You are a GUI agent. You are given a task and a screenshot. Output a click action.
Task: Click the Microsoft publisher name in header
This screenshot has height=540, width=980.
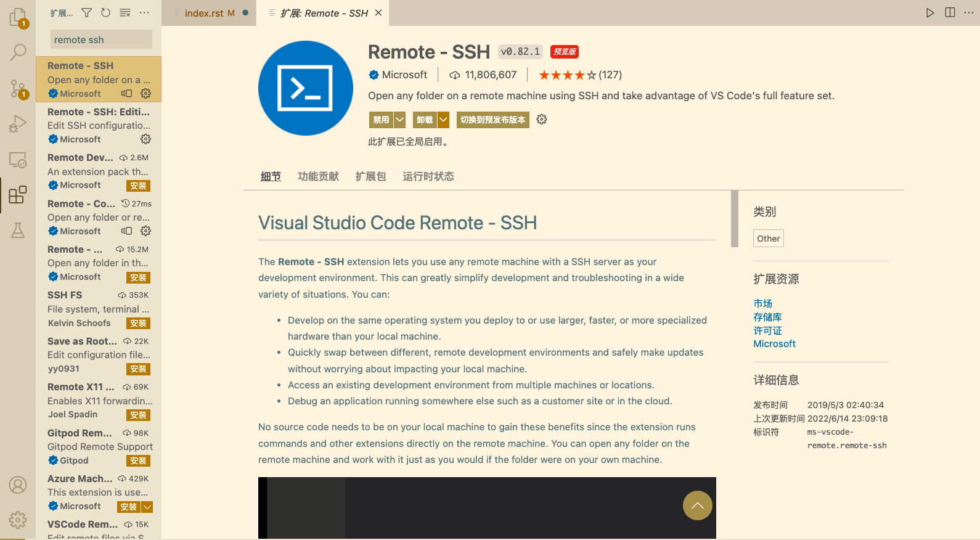click(404, 75)
